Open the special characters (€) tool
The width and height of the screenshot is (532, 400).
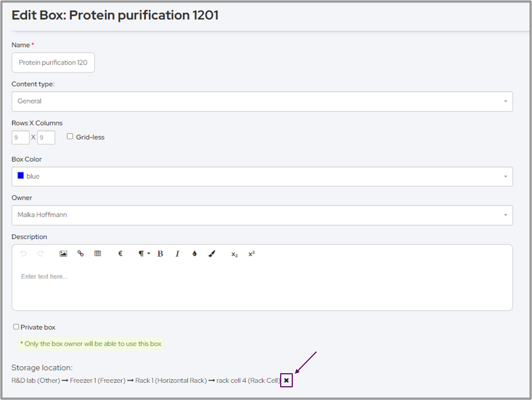(120, 254)
